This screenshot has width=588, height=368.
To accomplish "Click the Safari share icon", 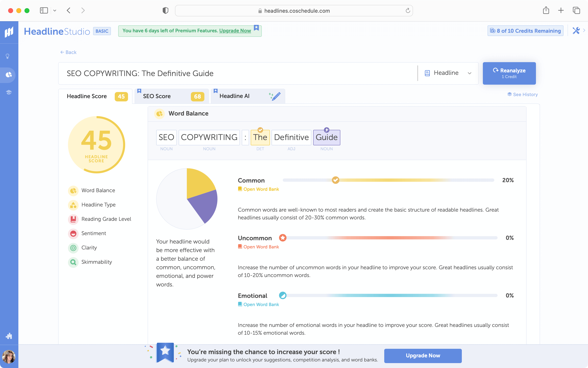I will pyautogui.click(x=546, y=10).
